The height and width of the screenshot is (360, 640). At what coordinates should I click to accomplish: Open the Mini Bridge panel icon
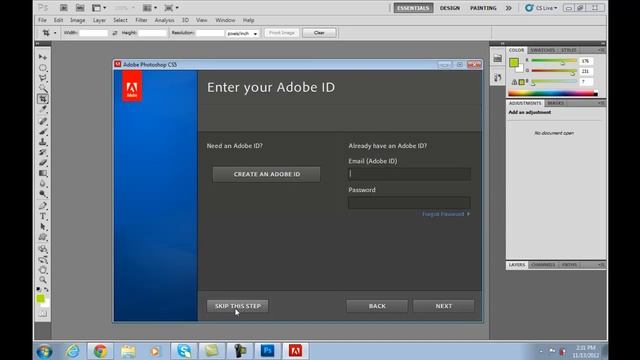497,59
